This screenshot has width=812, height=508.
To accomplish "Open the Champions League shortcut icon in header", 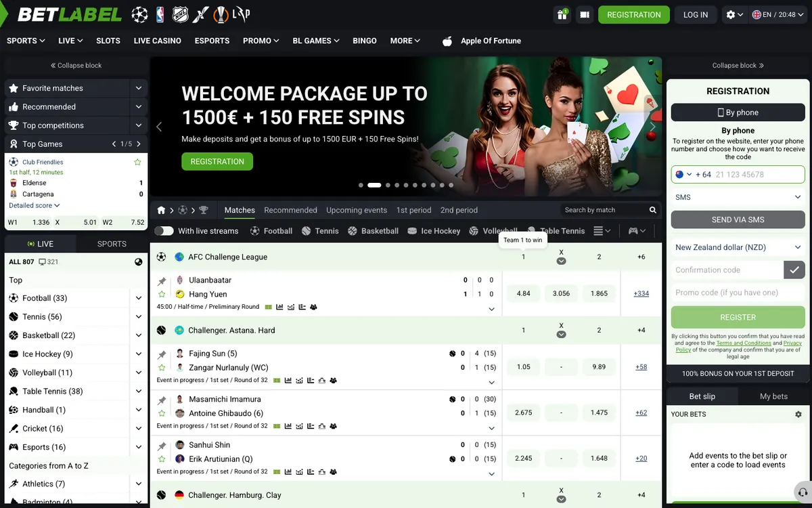I will click(139, 14).
